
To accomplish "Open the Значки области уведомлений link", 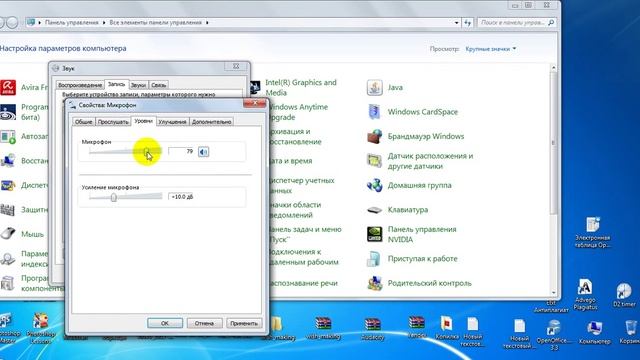I will pyautogui.click(x=295, y=210).
